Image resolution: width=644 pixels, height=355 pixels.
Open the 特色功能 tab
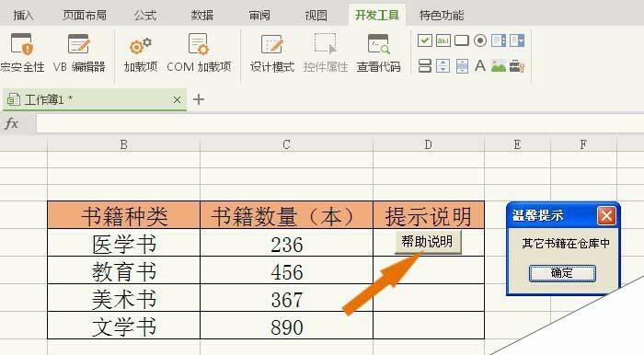coord(442,16)
